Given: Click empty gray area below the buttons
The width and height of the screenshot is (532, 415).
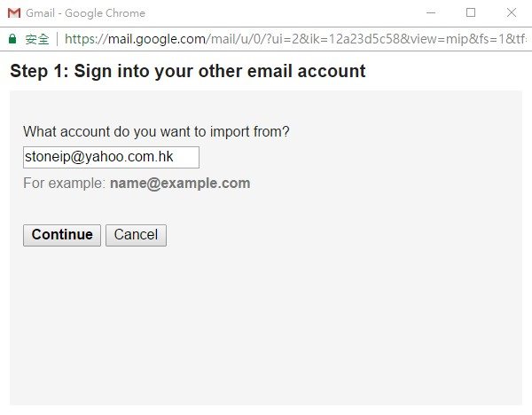Looking at the screenshot, I should 266,323.
